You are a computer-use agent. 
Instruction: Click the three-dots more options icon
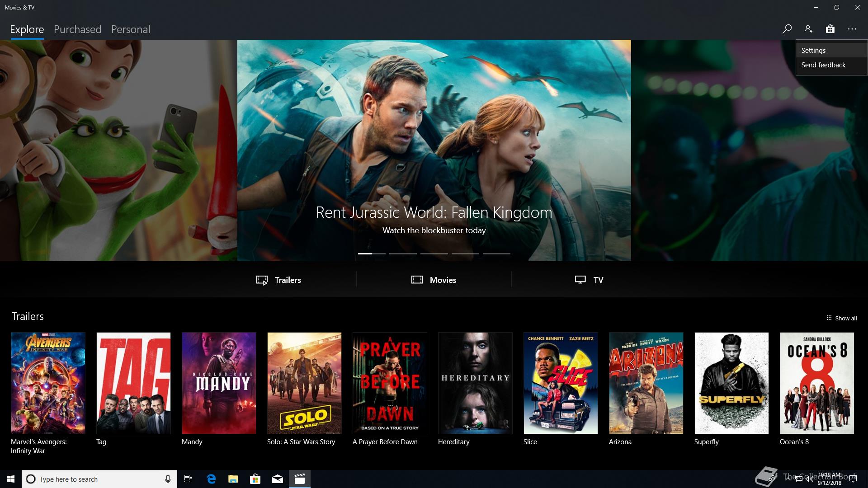tap(852, 29)
